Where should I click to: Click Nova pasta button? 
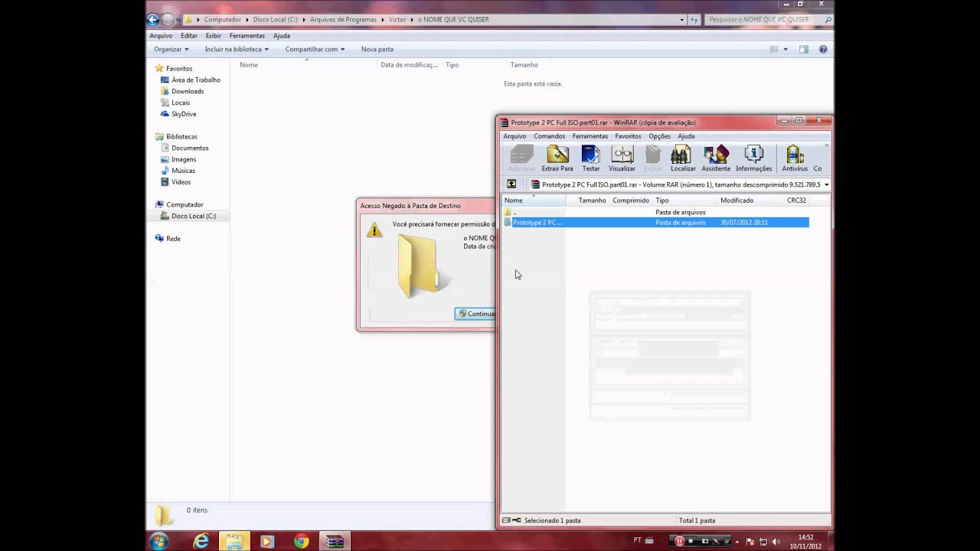pos(377,49)
